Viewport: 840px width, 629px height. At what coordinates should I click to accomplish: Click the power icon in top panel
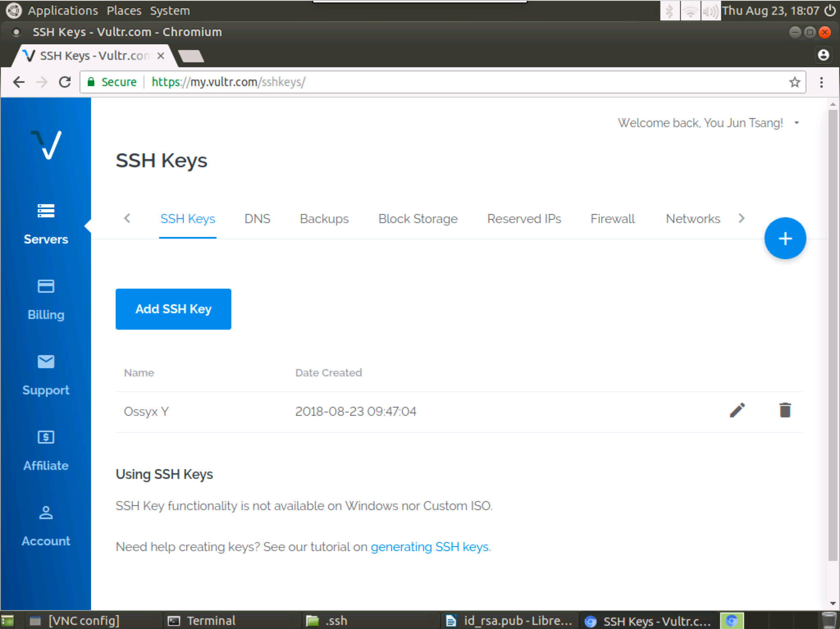[830, 10]
